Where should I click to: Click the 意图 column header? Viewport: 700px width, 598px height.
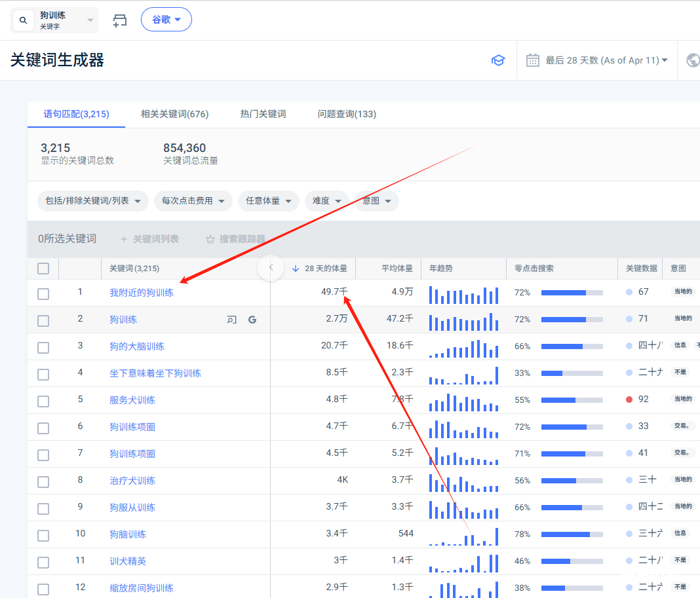pos(678,269)
